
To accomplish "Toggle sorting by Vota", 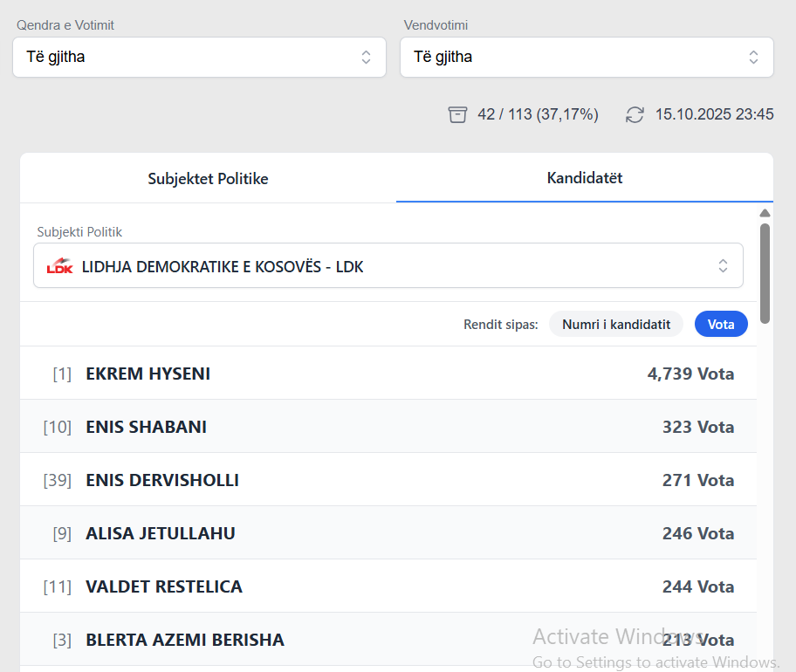I will tap(721, 324).
